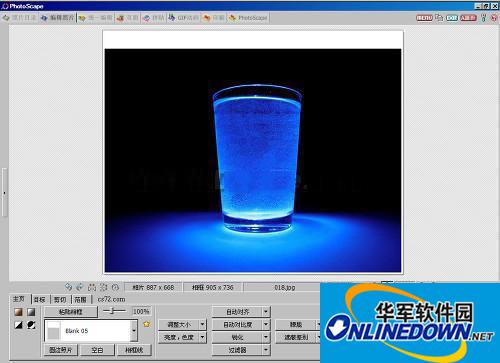Open the 亮度,色度 dropdown arrow
This screenshot has width=500, height=363.
coord(203,337)
